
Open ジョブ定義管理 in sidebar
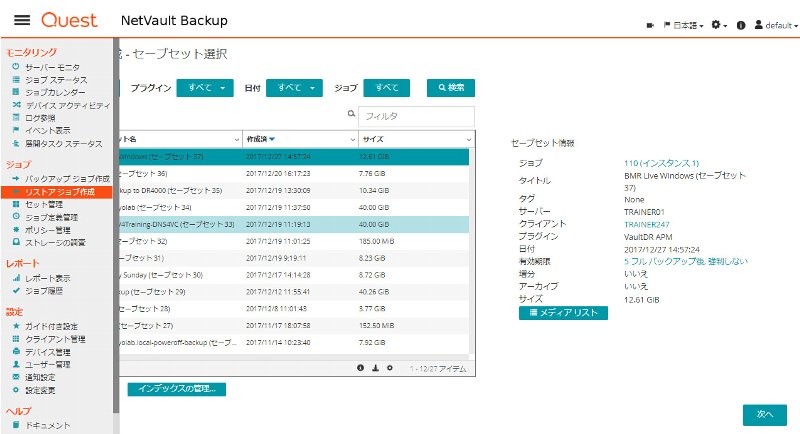tap(52, 217)
